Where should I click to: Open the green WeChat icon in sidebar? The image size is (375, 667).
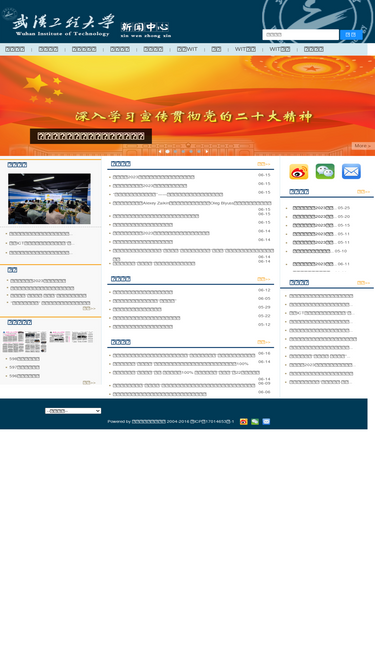pyautogui.click(x=325, y=171)
